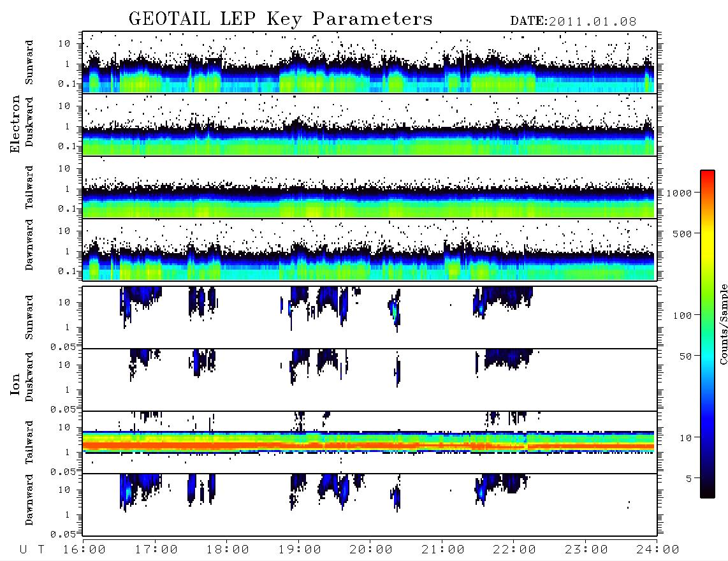Image resolution: width=728 pixels, height=561 pixels.
Task: Click the Electron Sunward spectrogram panel
Action: (370, 62)
